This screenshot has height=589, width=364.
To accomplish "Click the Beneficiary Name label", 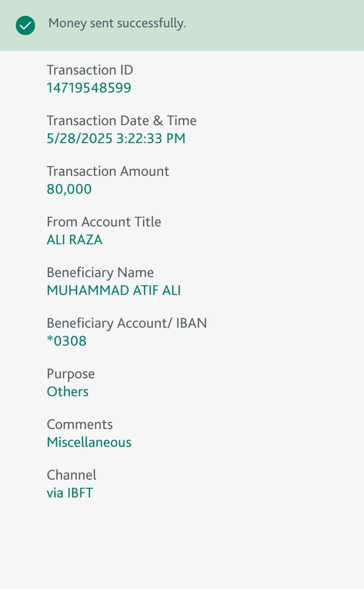I will coord(100,272).
